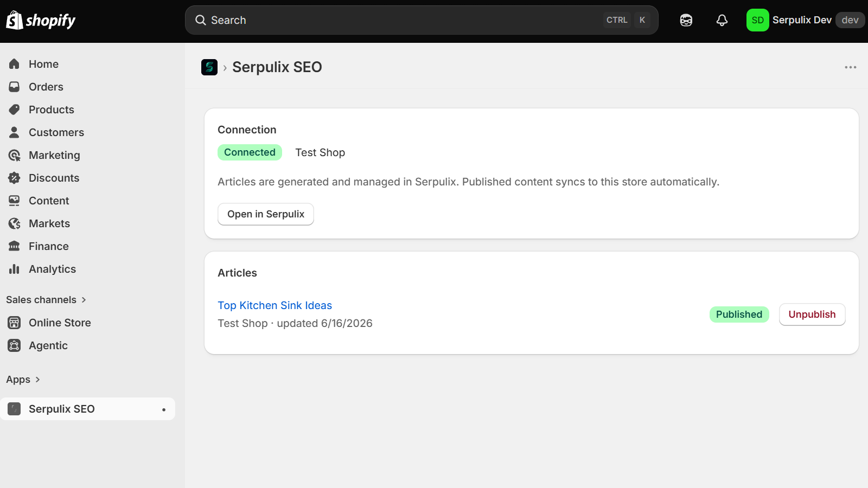Click the SD account avatar
This screenshot has height=488, width=868.
click(758, 20)
